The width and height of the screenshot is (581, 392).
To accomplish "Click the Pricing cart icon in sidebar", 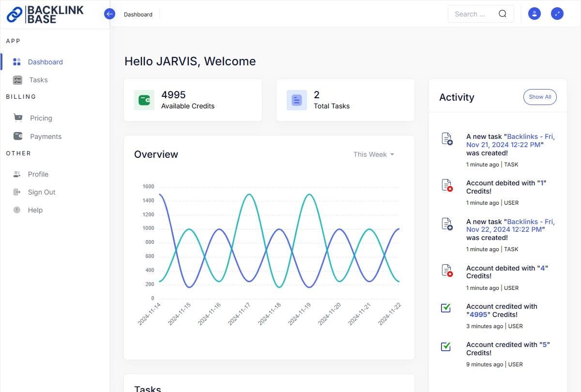I will (18, 118).
